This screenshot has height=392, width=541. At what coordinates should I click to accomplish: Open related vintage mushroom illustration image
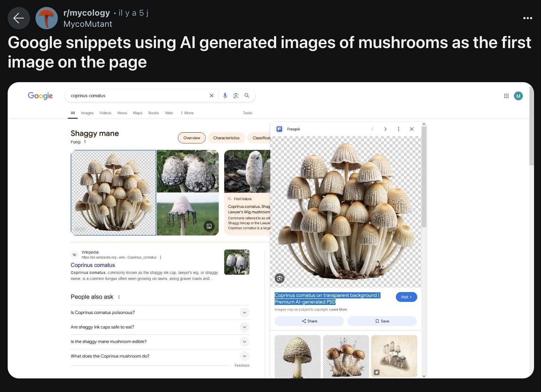pos(394,356)
